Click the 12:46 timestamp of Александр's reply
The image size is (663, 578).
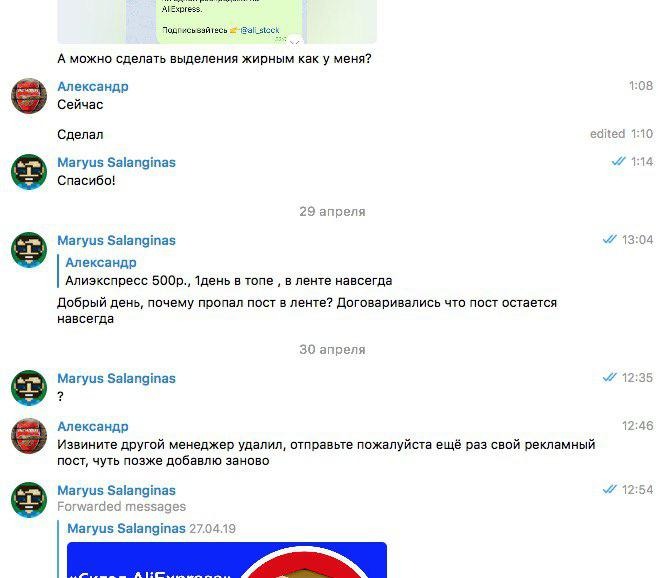(637, 426)
